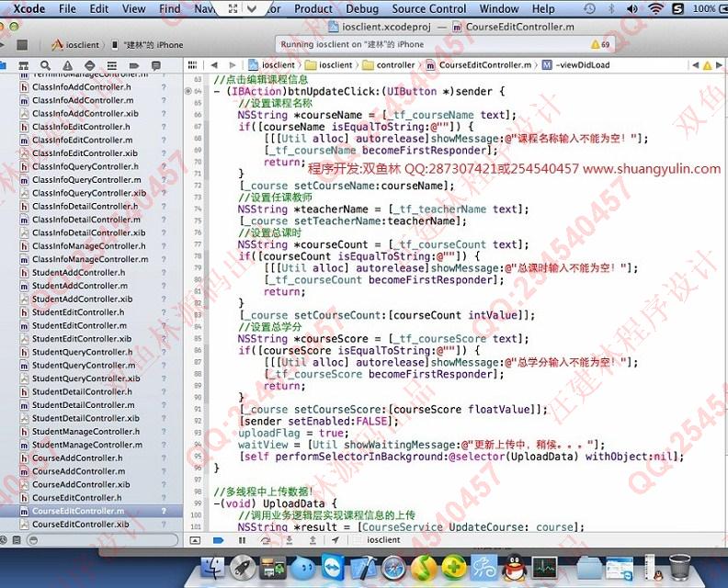728x588 pixels.
Task: Jump to next issue arrow at editor top right
Action: coord(719,65)
